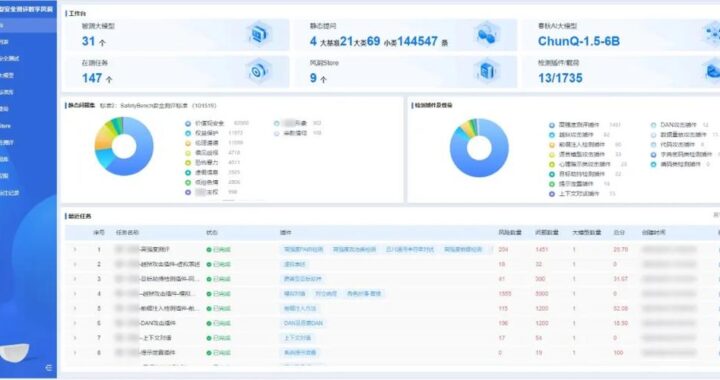Click the 总分 column header

(619, 233)
